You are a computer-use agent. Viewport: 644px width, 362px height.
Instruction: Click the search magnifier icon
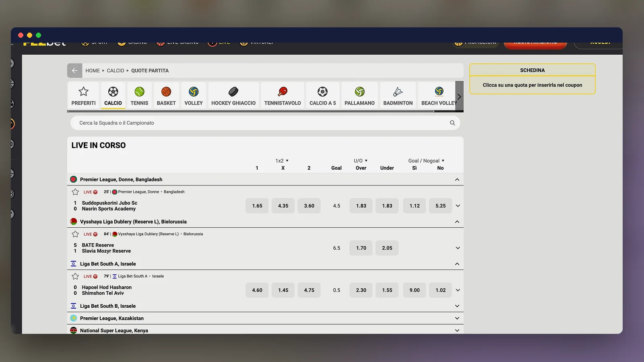[x=452, y=123]
